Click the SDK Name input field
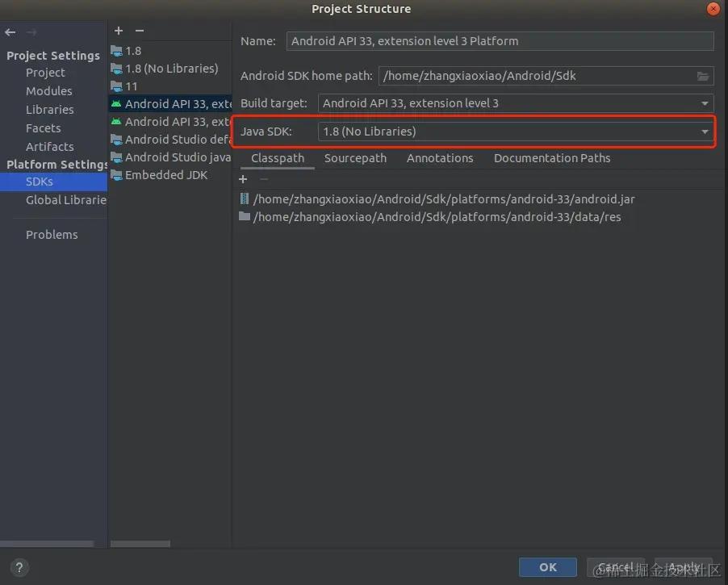Viewport: 728px width, 585px height. point(500,41)
